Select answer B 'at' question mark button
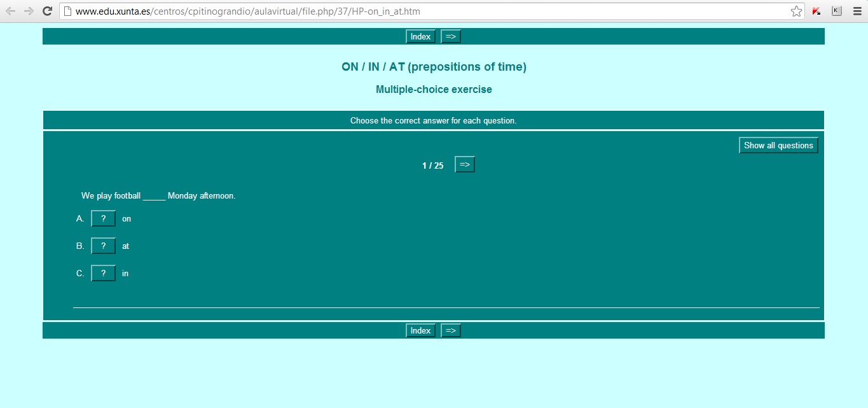Screen dimensions: 868x408 click(103, 246)
